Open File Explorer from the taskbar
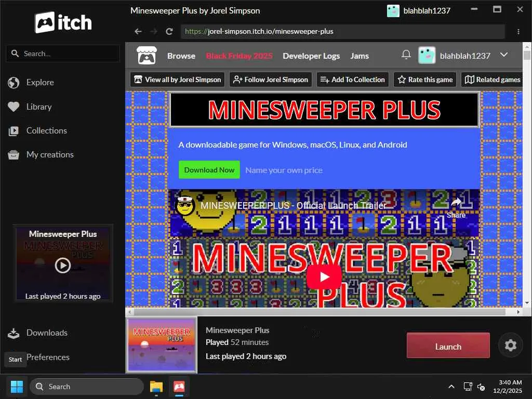The width and height of the screenshot is (532, 399). [156, 387]
